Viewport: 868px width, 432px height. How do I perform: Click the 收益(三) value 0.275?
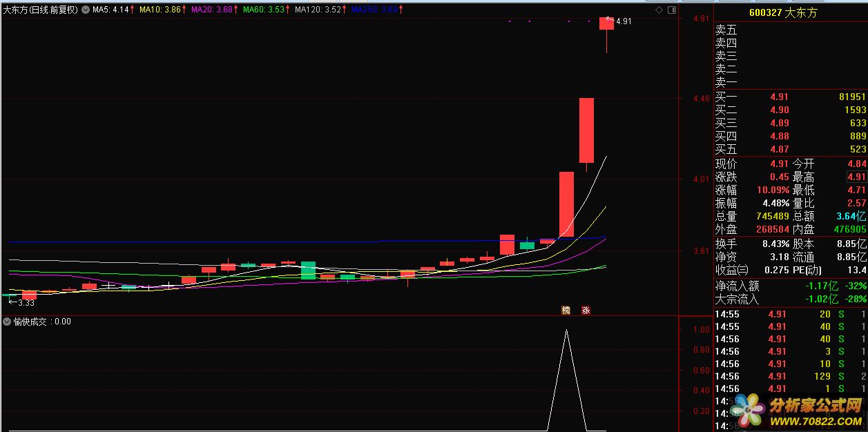777,271
